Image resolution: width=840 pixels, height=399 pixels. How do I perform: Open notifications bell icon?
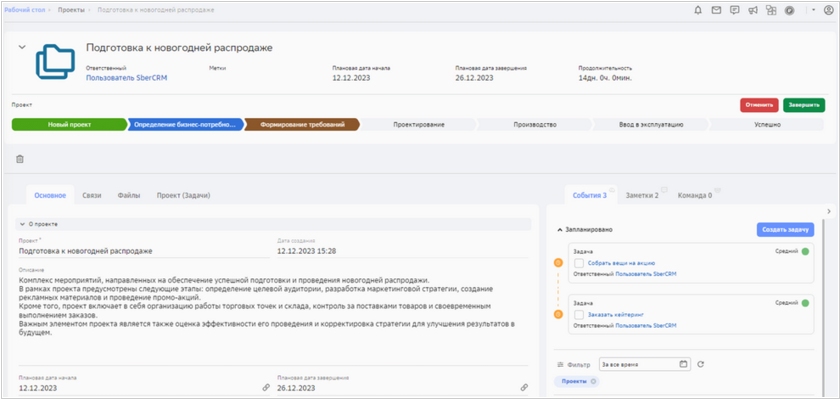[x=698, y=10]
